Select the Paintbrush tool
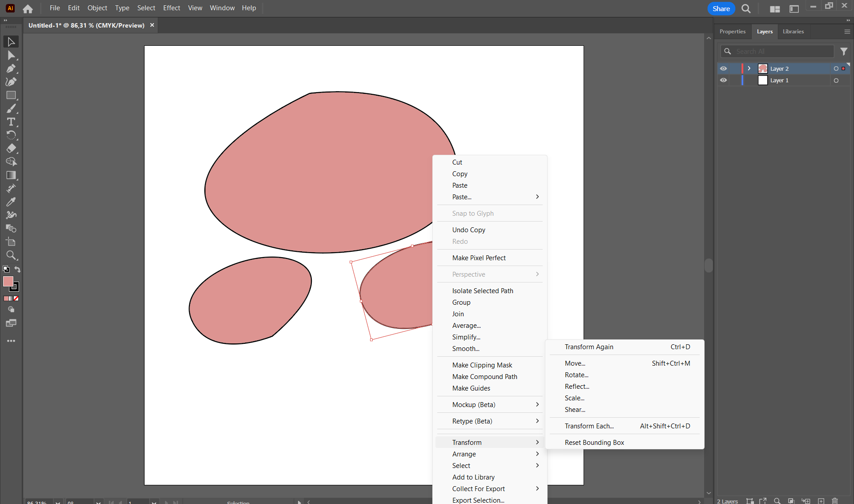Image resolution: width=854 pixels, height=504 pixels. [x=11, y=109]
